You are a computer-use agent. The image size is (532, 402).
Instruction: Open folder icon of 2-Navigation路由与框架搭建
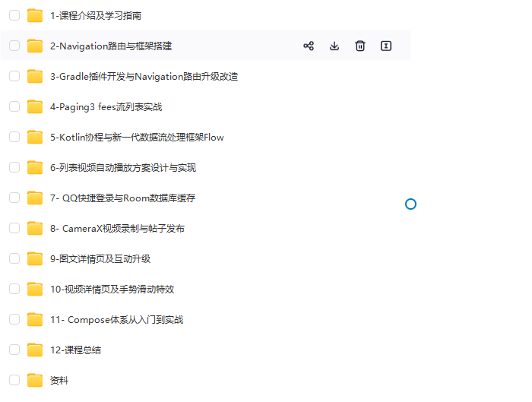point(35,46)
